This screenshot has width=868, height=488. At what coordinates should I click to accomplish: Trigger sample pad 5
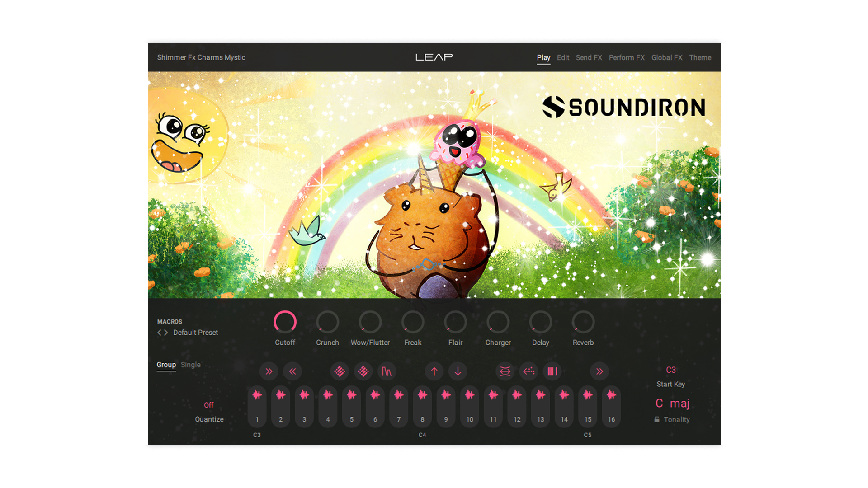(x=352, y=407)
